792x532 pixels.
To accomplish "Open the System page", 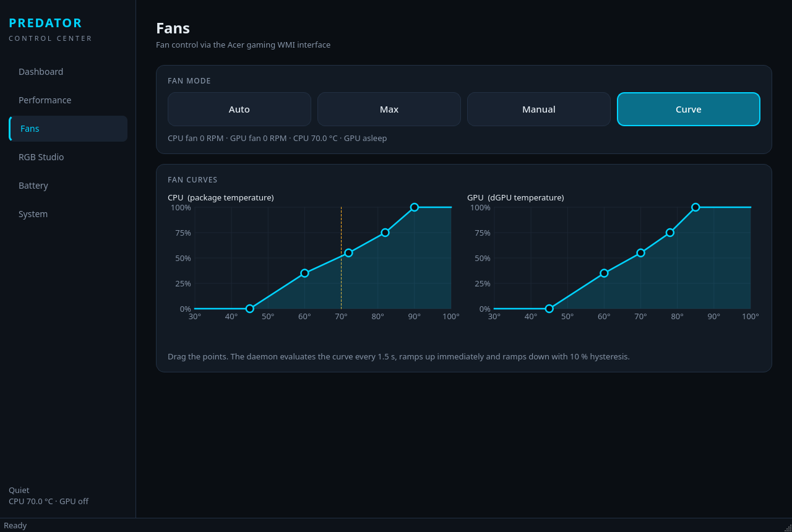I will [x=68, y=214].
